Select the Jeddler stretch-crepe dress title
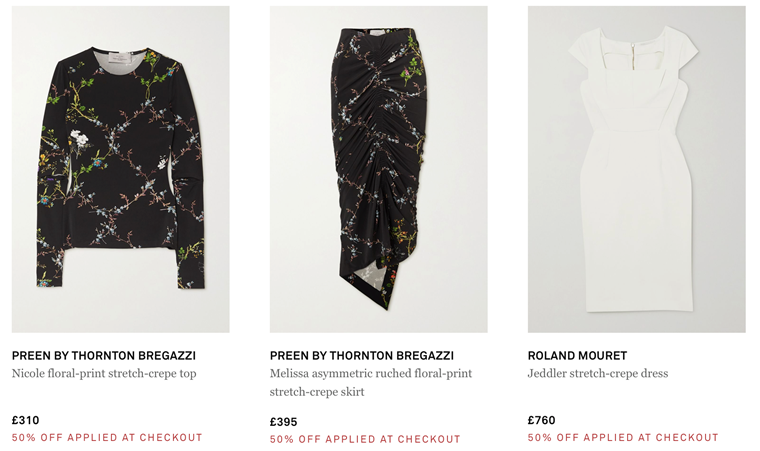 pos(598,373)
